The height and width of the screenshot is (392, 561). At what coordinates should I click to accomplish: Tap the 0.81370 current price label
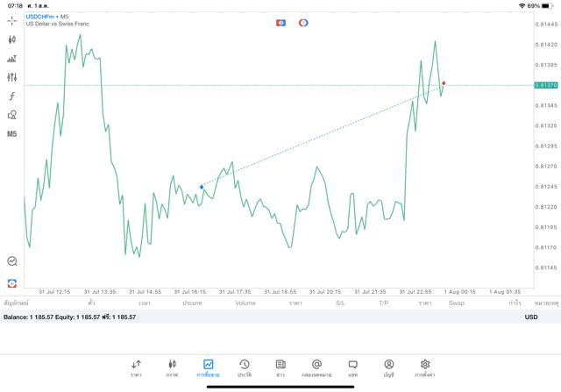[545, 85]
